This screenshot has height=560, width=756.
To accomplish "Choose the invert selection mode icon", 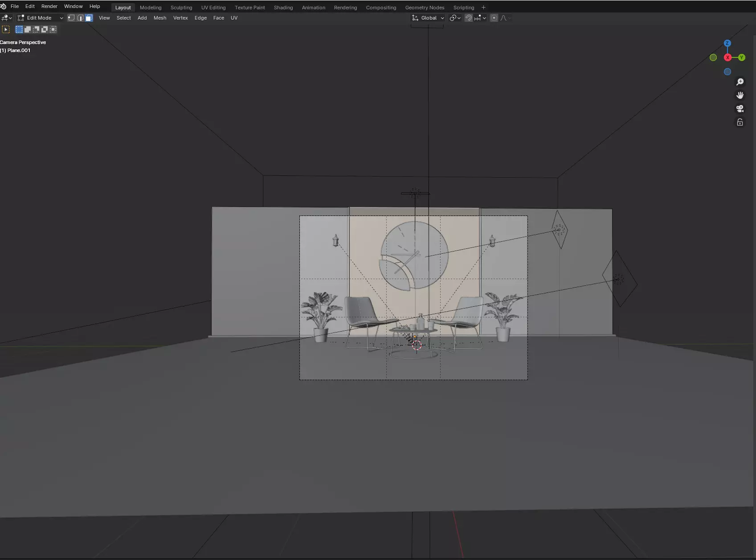I will 45,29.
